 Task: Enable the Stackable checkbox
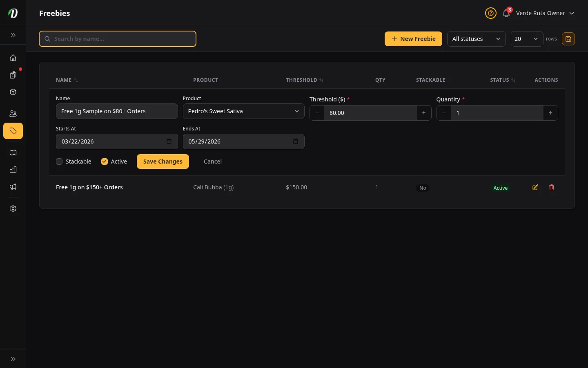point(59,162)
